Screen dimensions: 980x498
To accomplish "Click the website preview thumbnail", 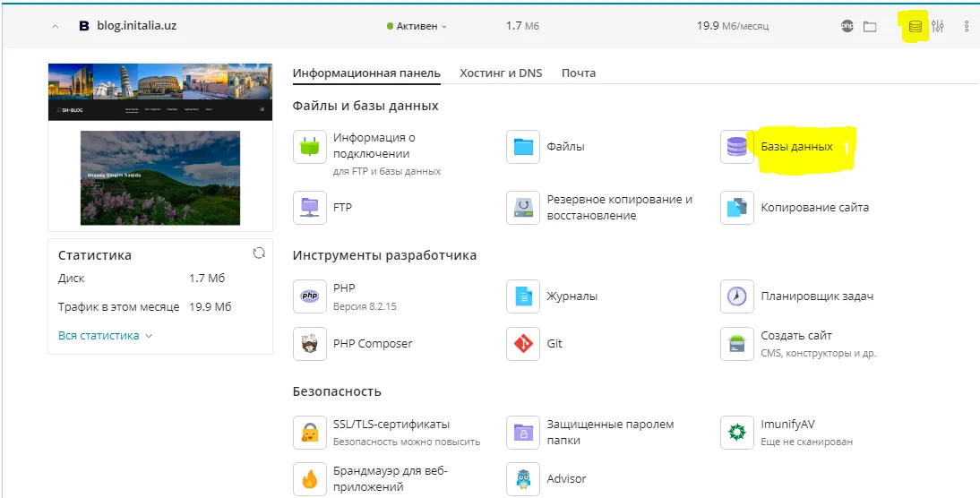I will [x=159, y=144].
